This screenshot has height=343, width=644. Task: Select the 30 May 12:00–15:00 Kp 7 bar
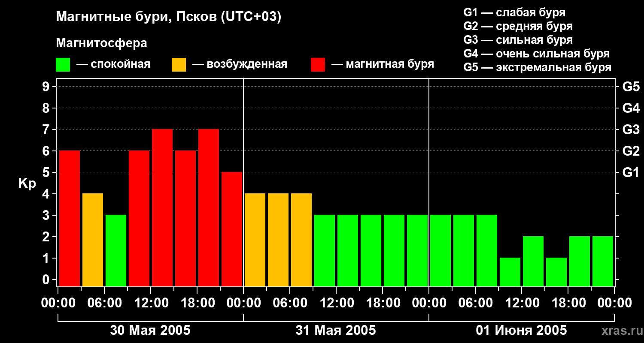[x=162, y=208]
